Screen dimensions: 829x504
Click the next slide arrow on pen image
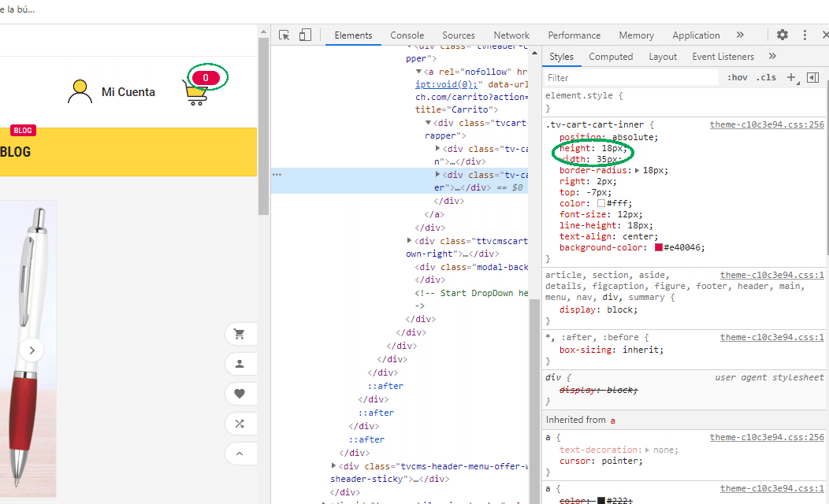point(32,350)
